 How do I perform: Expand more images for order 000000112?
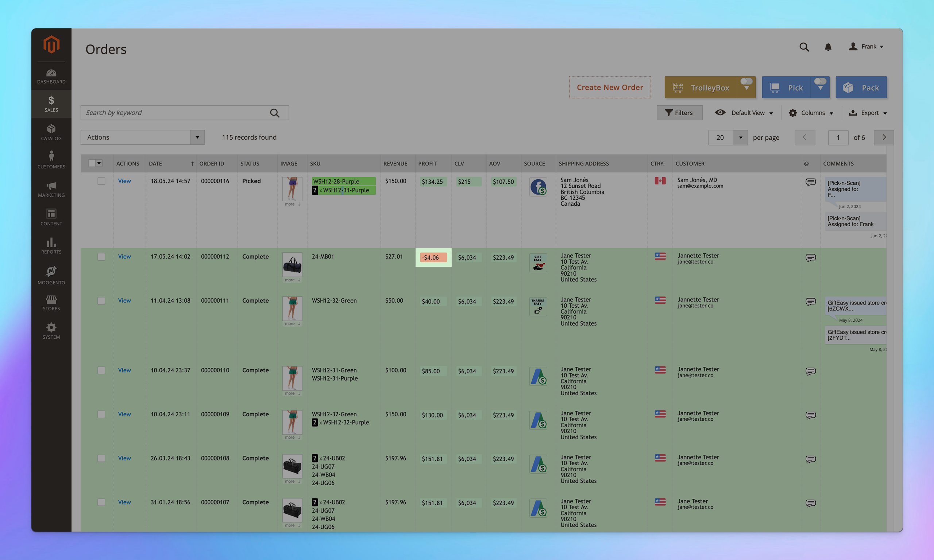(x=293, y=280)
